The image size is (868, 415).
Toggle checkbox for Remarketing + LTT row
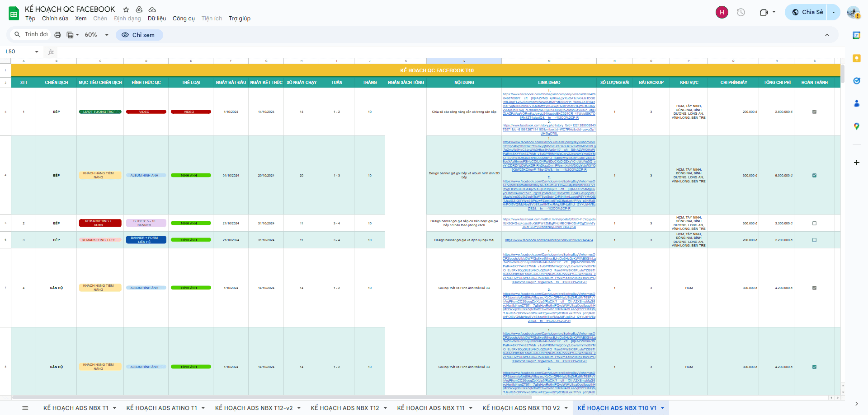pos(814,240)
